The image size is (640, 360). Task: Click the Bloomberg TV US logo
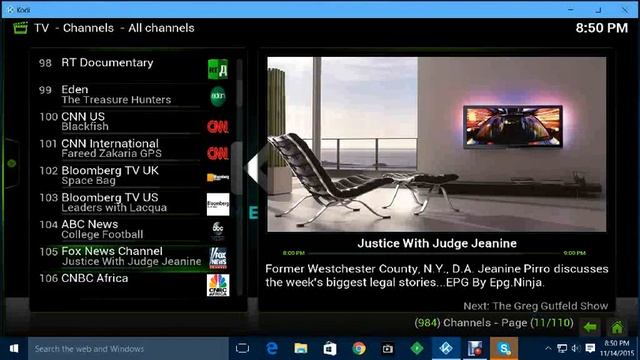(x=218, y=204)
